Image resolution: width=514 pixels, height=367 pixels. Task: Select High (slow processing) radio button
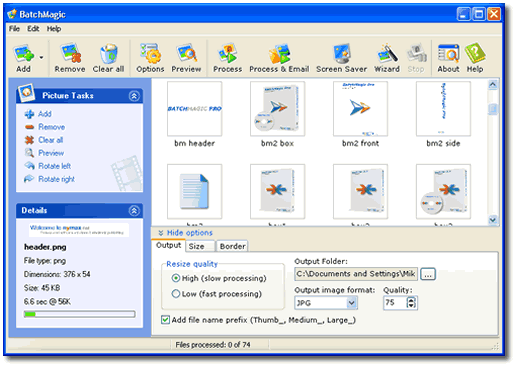pyautogui.click(x=176, y=278)
